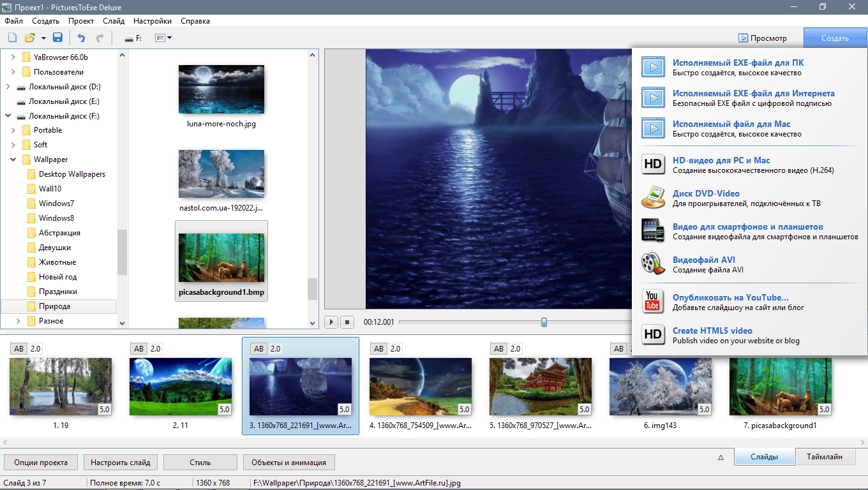Open the Создать menu in menu bar
This screenshot has height=490, width=868.
(x=45, y=21)
